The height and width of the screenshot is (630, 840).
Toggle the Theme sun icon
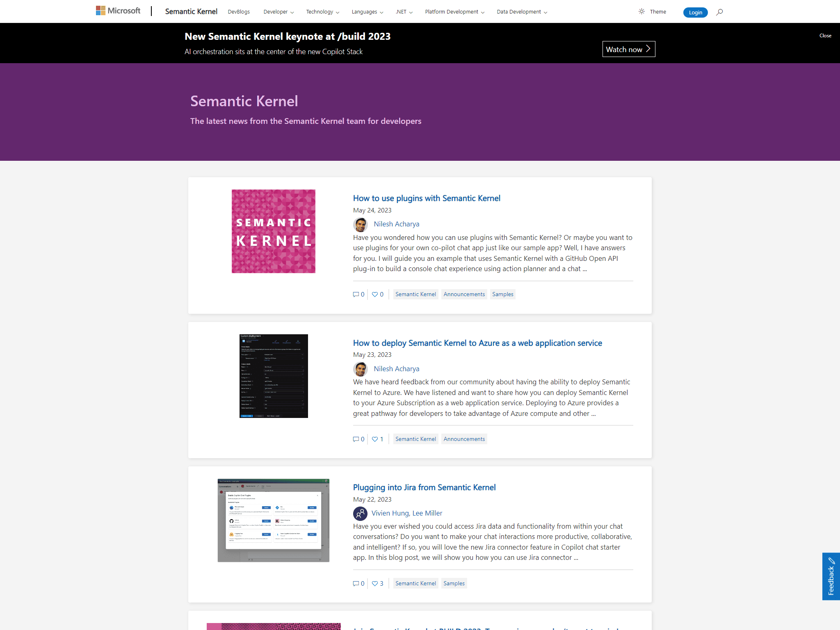[641, 11]
